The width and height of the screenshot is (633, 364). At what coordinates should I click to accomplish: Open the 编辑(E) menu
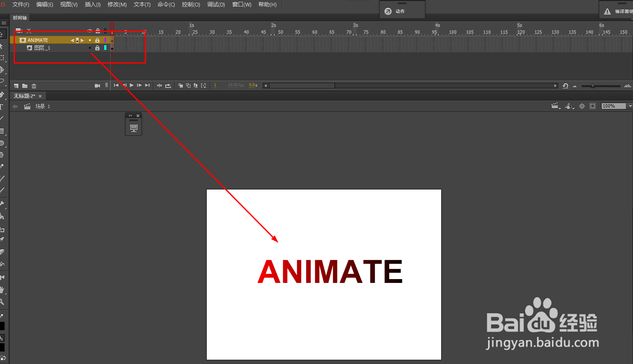(x=45, y=5)
